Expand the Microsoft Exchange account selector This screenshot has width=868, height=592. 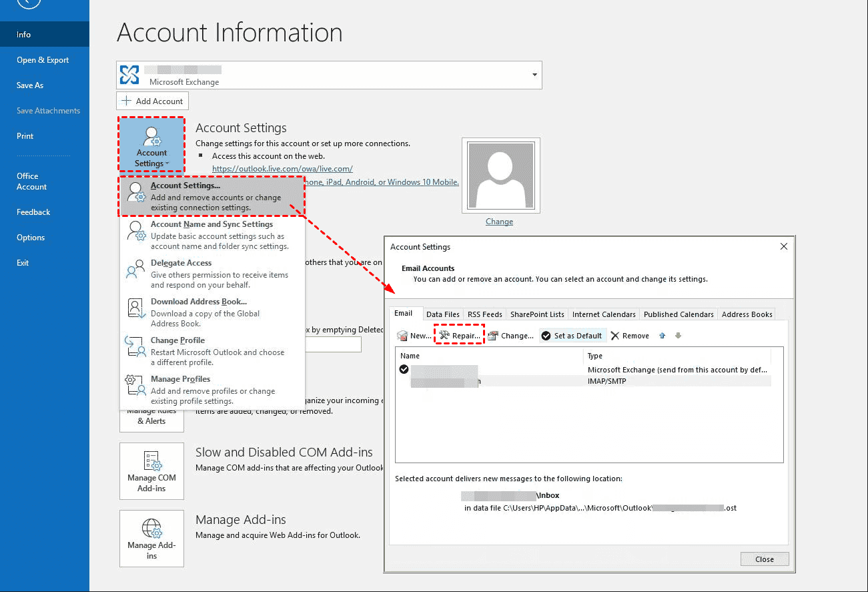coord(534,75)
